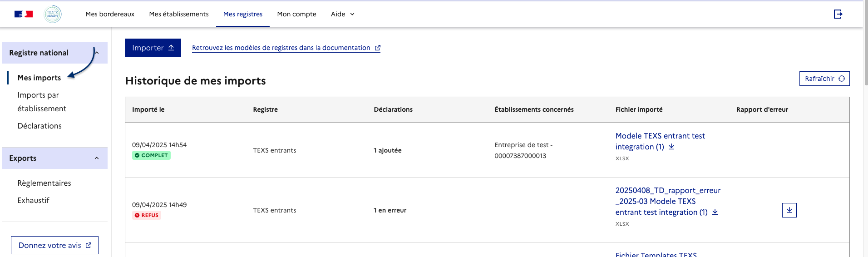Download the error report for refused import
This screenshot has height=257, width=868.
789,210
